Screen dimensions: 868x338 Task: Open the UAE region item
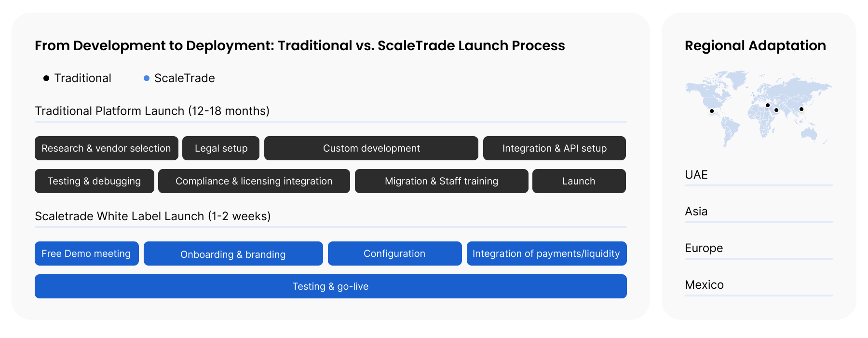(x=696, y=175)
